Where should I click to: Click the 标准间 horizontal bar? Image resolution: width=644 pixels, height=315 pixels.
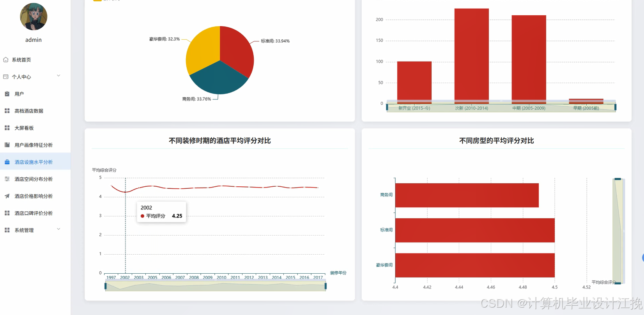475,230
